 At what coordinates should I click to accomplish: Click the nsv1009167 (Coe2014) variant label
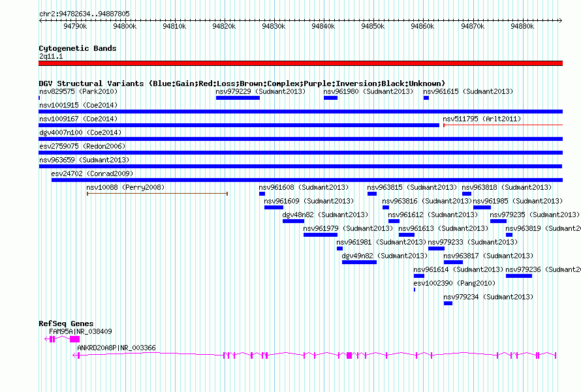click(x=78, y=119)
